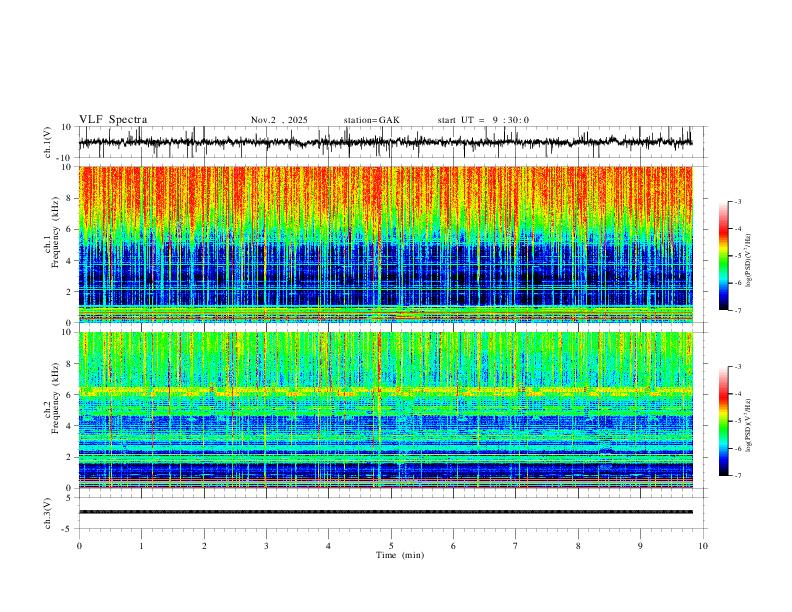This screenshot has width=792, height=612.
Task: Select the ch.2 "Frequency (kHz)" axis label
Action: (x=55, y=398)
